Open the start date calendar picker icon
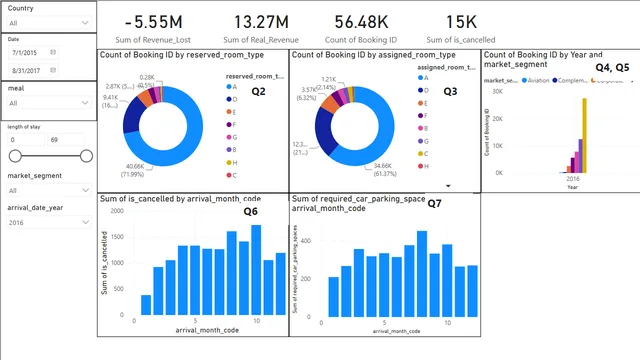 point(53,52)
